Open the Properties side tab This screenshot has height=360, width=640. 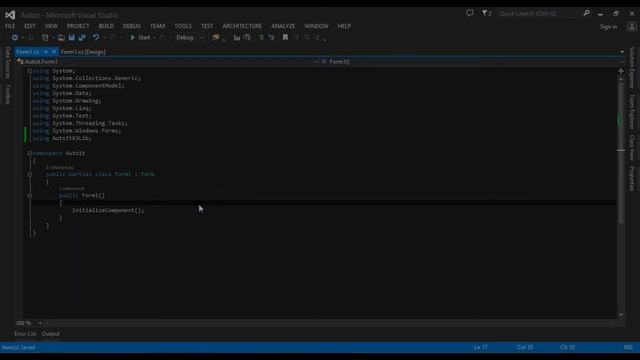[632, 178]
